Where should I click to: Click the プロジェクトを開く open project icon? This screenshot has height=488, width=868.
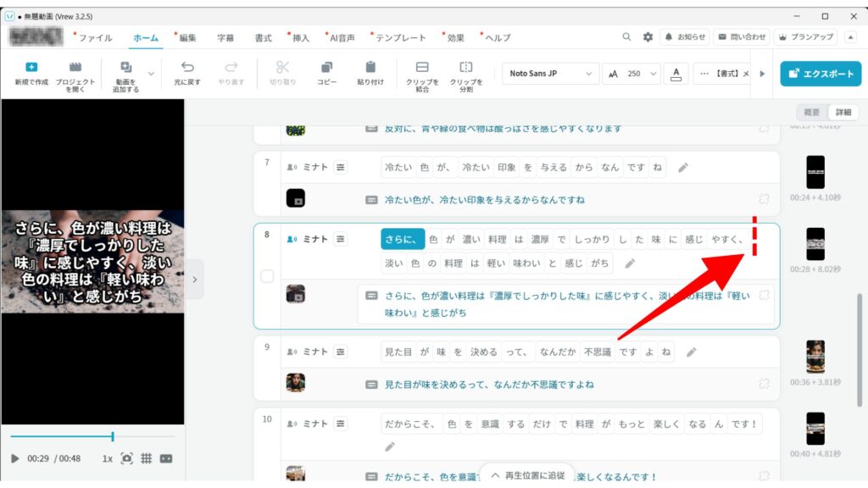tap(75, 67)
